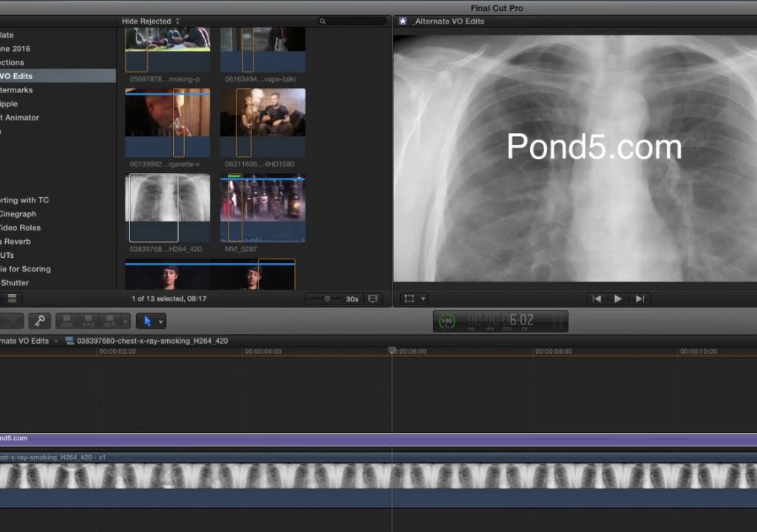This screenshot has width=757, height=532.
Task: Play the clip in the viewer
Action: (617, 299)
